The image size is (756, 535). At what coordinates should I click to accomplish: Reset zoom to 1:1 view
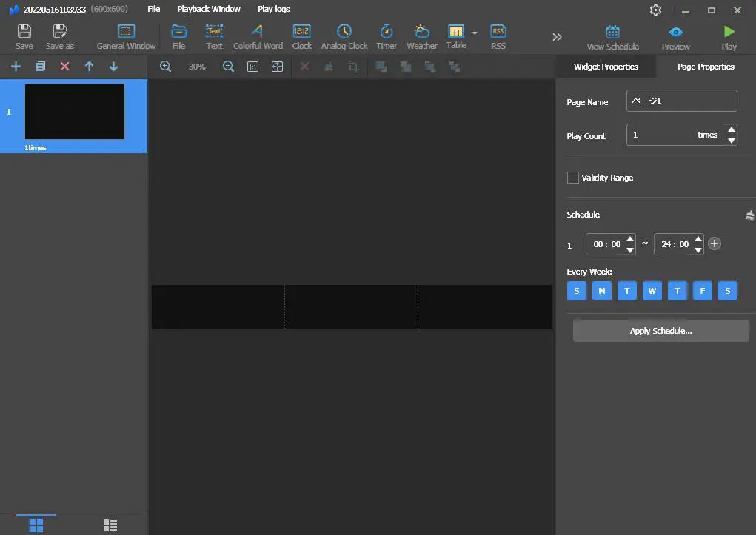252,66
